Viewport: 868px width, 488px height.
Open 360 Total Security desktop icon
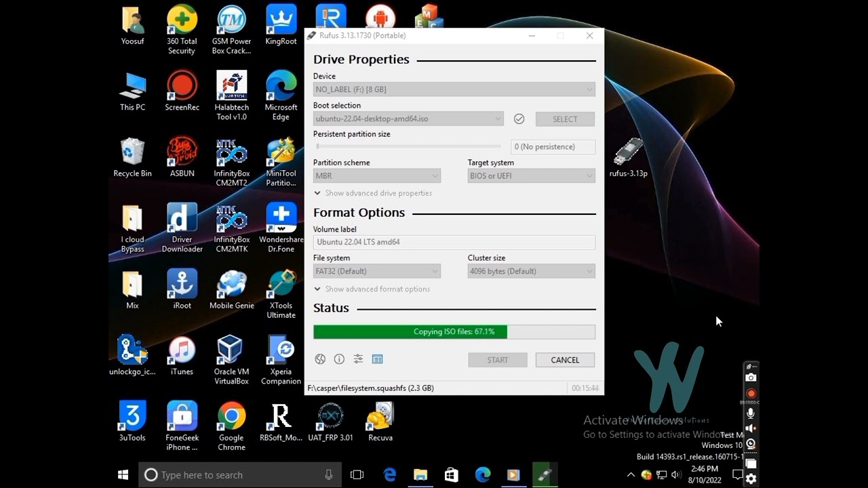point(182,30)
